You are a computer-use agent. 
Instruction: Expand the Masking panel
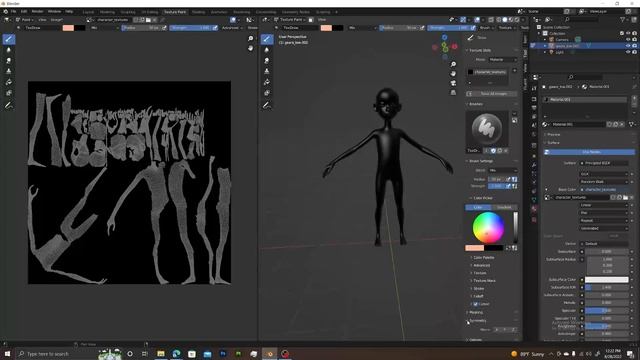coord(475,313)
